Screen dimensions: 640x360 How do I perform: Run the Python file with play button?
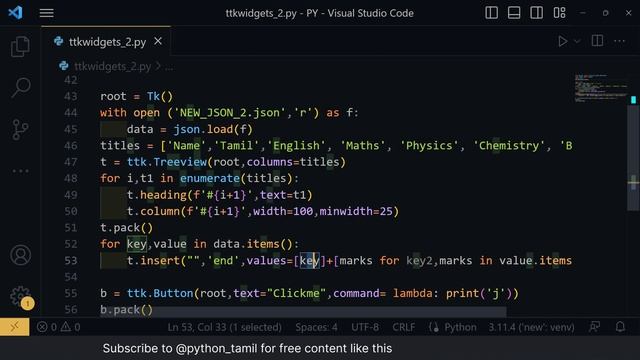tap(562, 41)
